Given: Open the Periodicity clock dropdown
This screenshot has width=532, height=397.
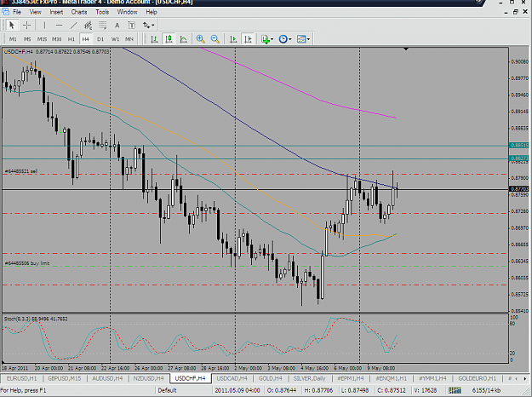Looking at the screenshot, I should coord(285,39).
